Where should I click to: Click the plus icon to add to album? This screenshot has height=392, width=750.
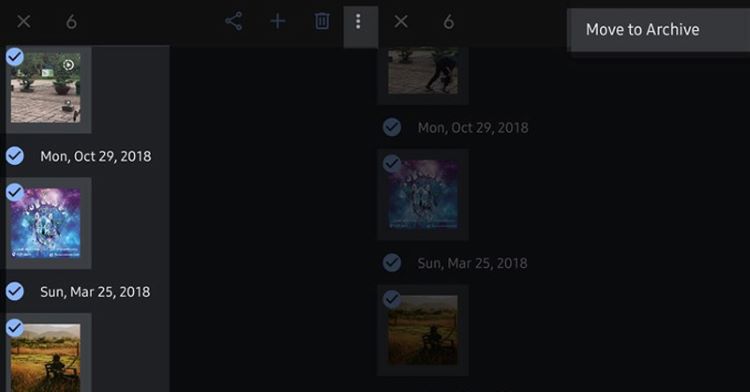point(277,22)
